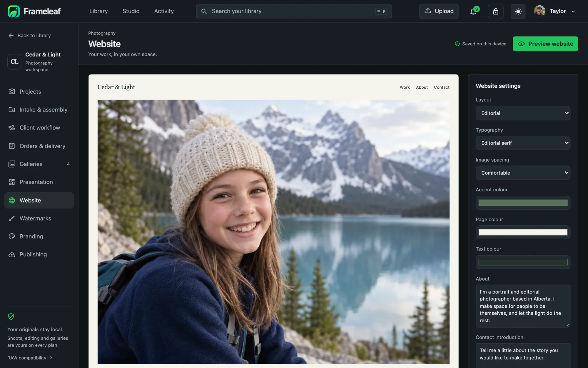Click Back to library link
588x368 pixels.
pyautogui.click(x=29, y=36)
